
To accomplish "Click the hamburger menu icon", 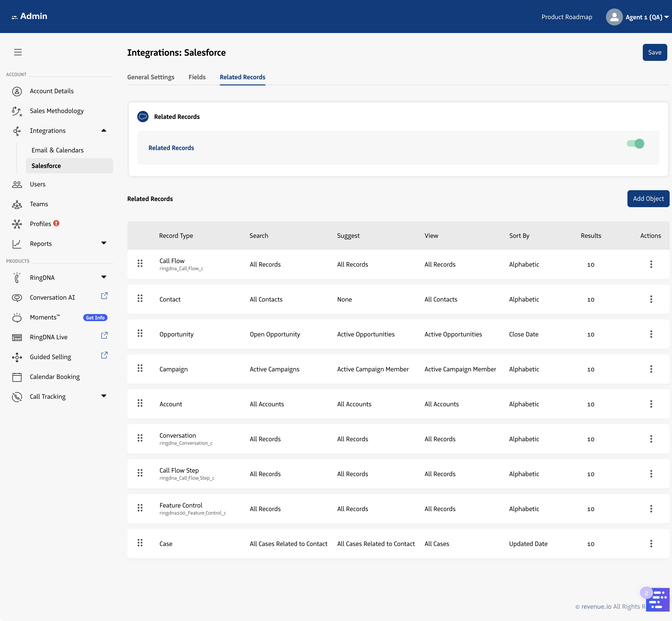I will (18, 52).
